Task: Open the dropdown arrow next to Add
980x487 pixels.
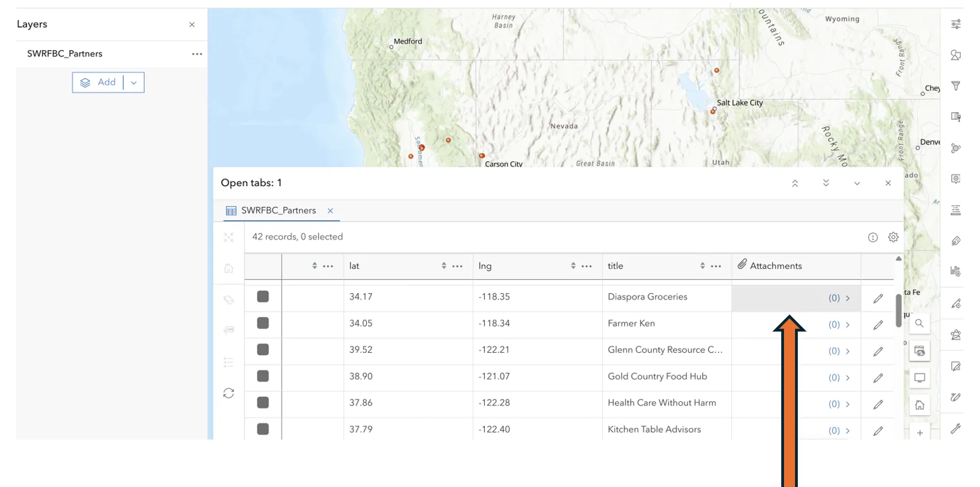Action: 134,82
